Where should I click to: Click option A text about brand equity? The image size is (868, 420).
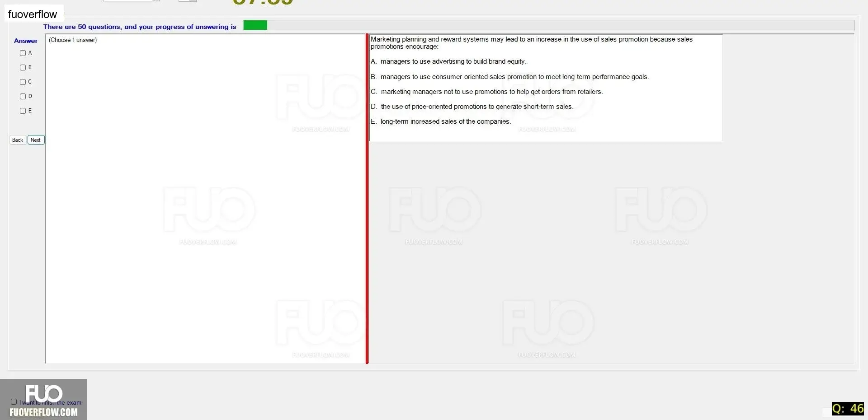448,61
